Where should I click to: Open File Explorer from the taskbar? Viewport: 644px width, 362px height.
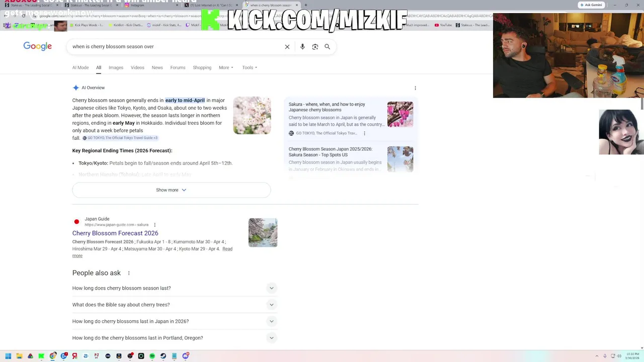19,356
